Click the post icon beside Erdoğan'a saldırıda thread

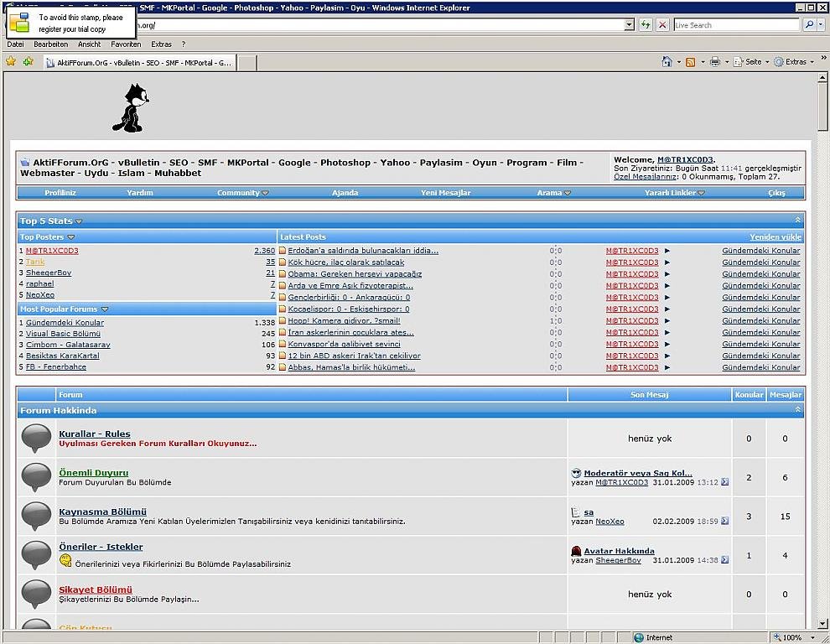tap(283, 251)
